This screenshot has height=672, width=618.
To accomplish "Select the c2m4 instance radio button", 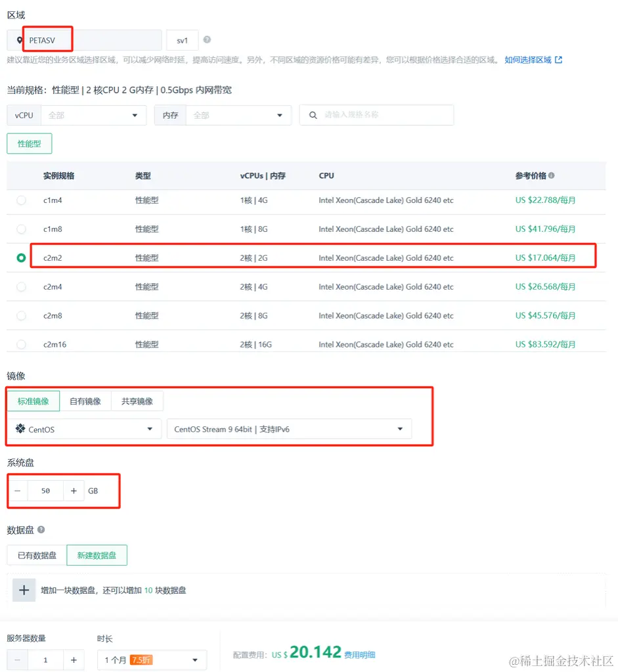I will coord(21,286).
